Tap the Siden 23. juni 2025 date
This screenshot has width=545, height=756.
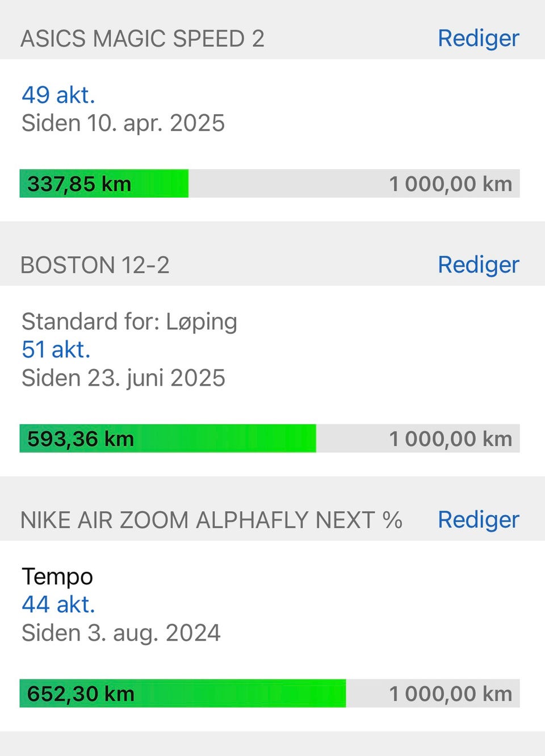pos(123,378)
